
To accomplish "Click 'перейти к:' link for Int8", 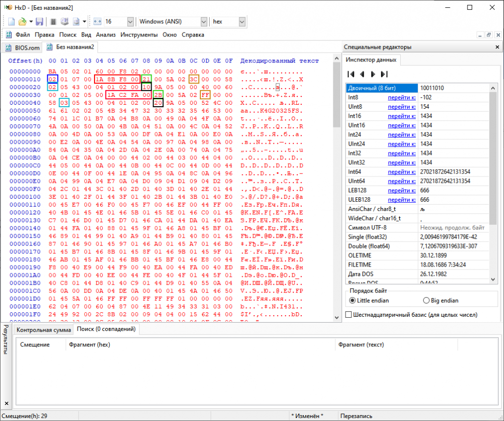I will point(402,97).
